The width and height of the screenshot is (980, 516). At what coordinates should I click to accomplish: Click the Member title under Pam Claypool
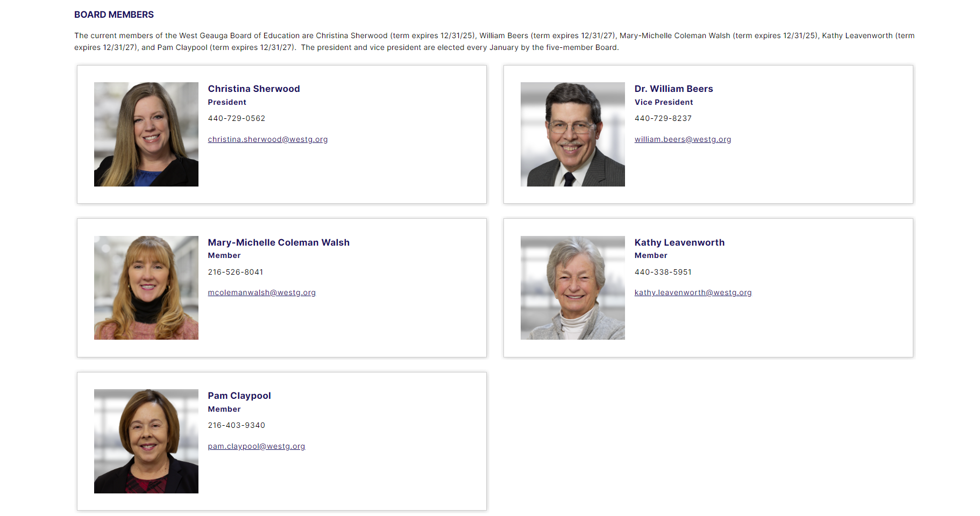[224, 409]
